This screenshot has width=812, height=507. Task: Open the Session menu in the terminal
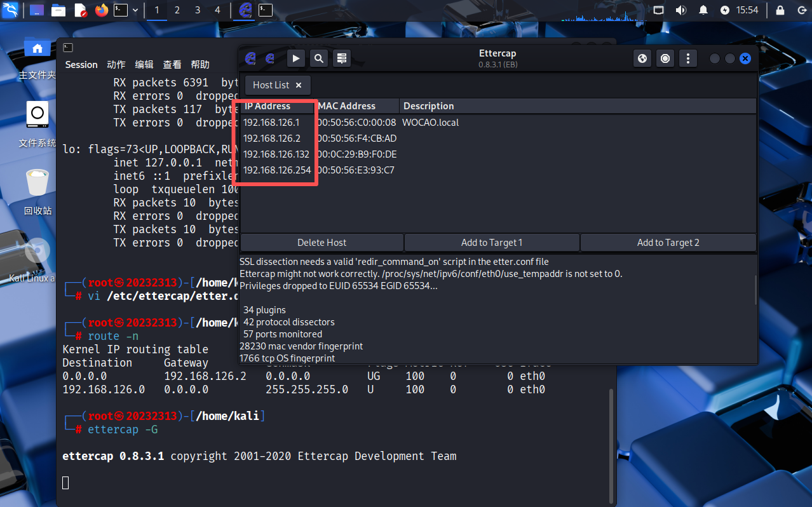(81, 64)
